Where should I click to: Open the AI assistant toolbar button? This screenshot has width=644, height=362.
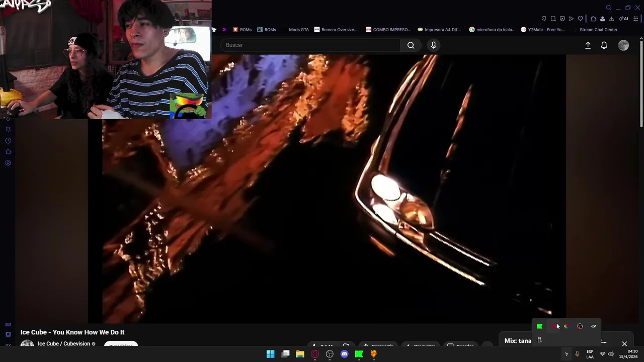[x=624, y=19]
